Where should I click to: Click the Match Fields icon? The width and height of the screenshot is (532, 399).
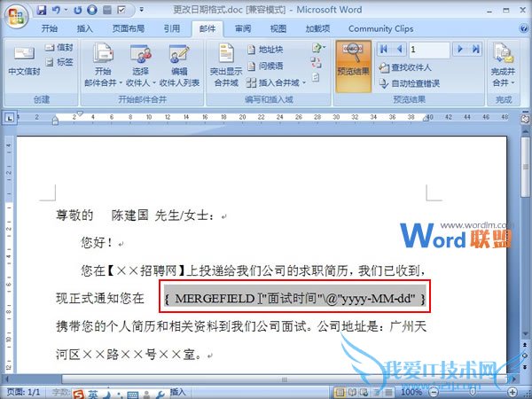tap(316, 62)
